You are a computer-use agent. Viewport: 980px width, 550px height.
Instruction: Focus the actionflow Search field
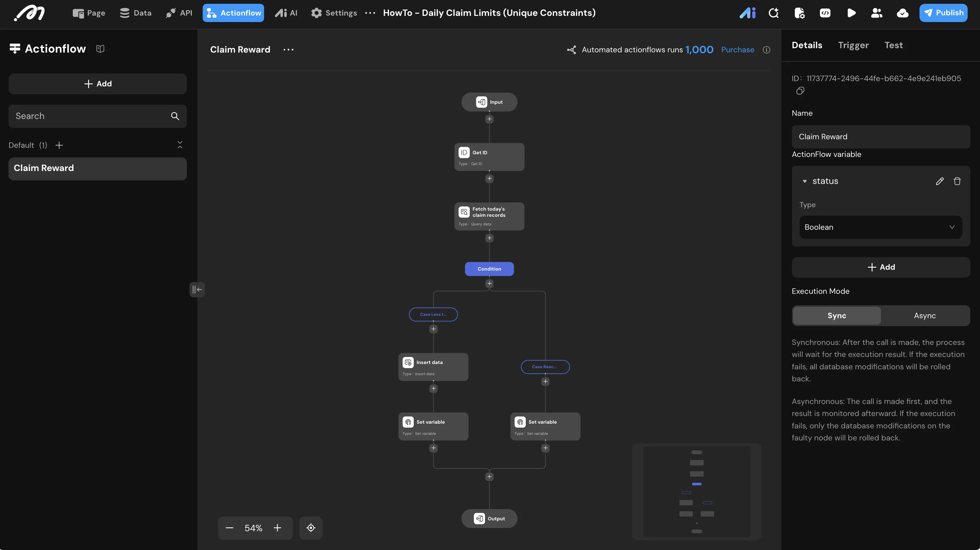point(98,116)
